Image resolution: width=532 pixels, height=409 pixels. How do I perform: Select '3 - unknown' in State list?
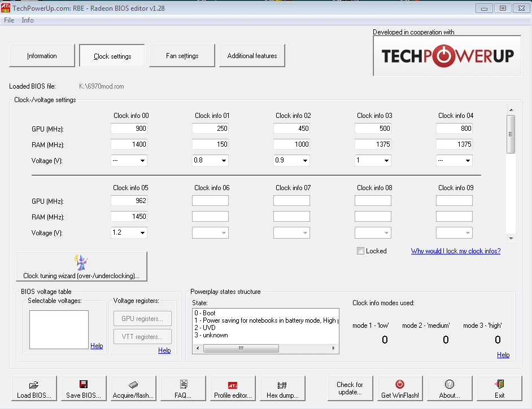point(211,335)
